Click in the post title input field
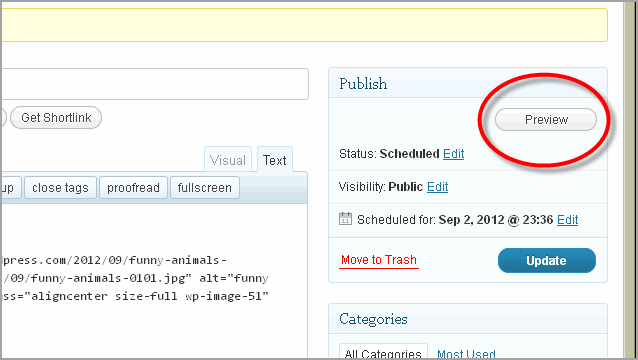The width and height of the screenshot is (638, 360). coord(155,84)
